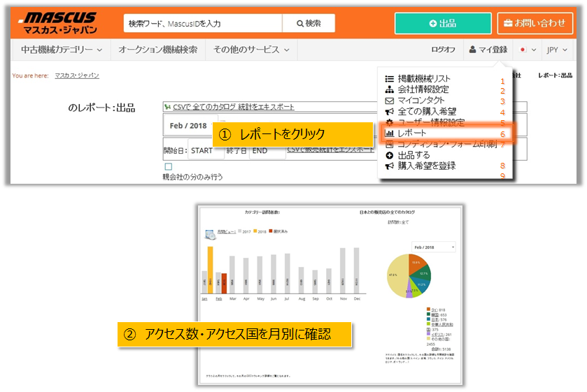Click the list icon beside 掲載機械リスト

click(x=390, y=79)
